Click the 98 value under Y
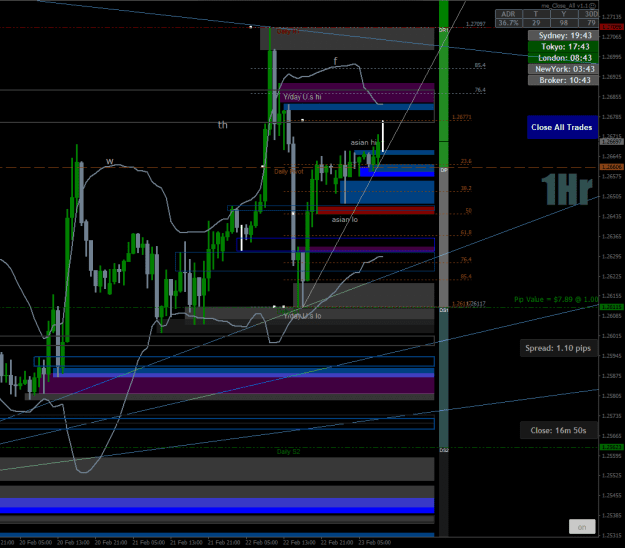Image resolution: width=625 pixels, height=548 pixels. click(x=564, y=23)
